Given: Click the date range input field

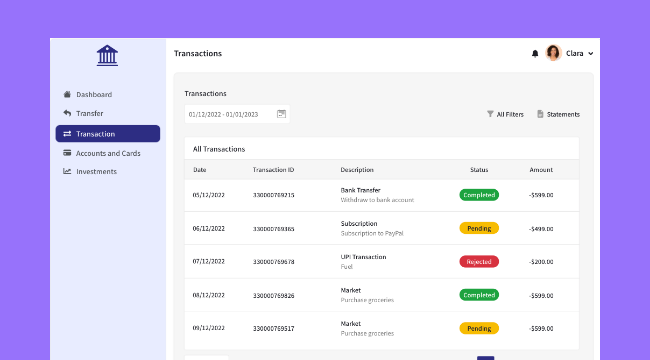Looking at the screenshot, I should (x=237, y=114).
